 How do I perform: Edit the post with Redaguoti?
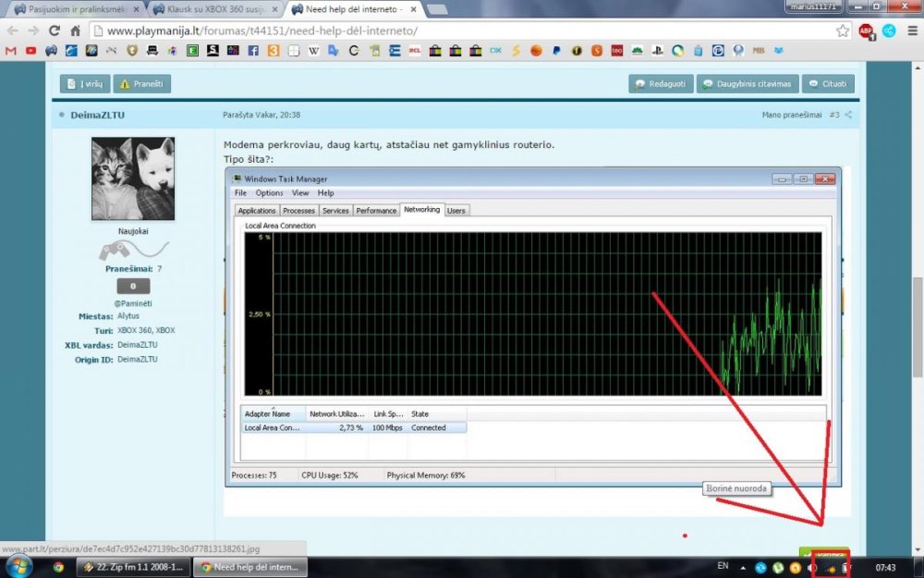tap(661, 84)
